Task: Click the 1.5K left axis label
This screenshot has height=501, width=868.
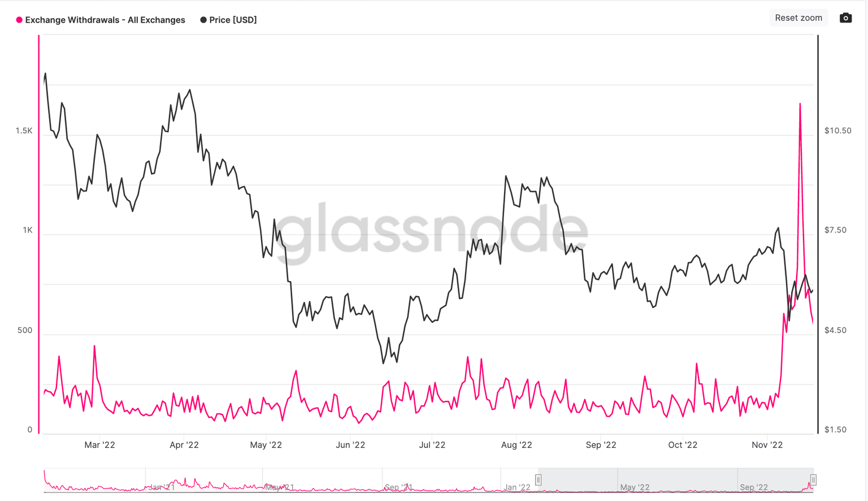Action: click(24, 131)
